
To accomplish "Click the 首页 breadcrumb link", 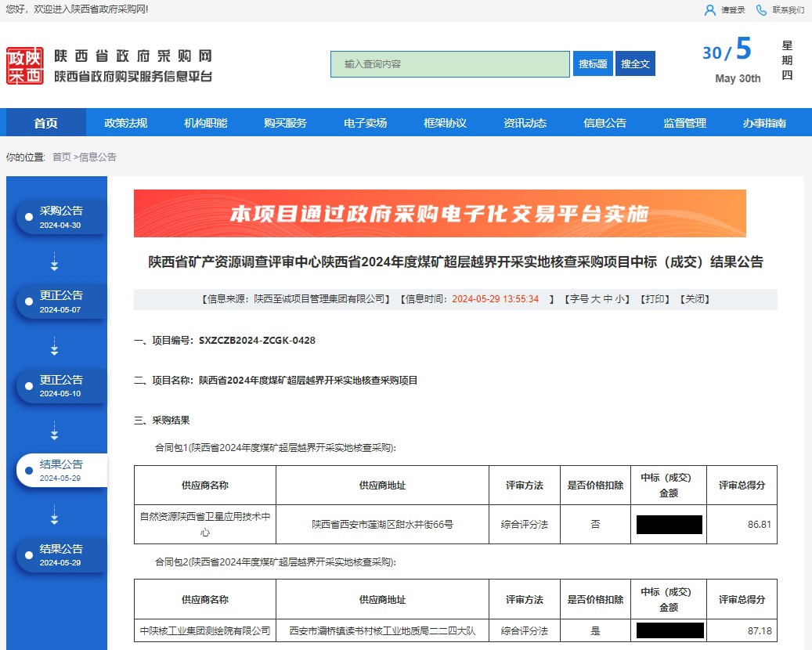I will coord(61,157).
